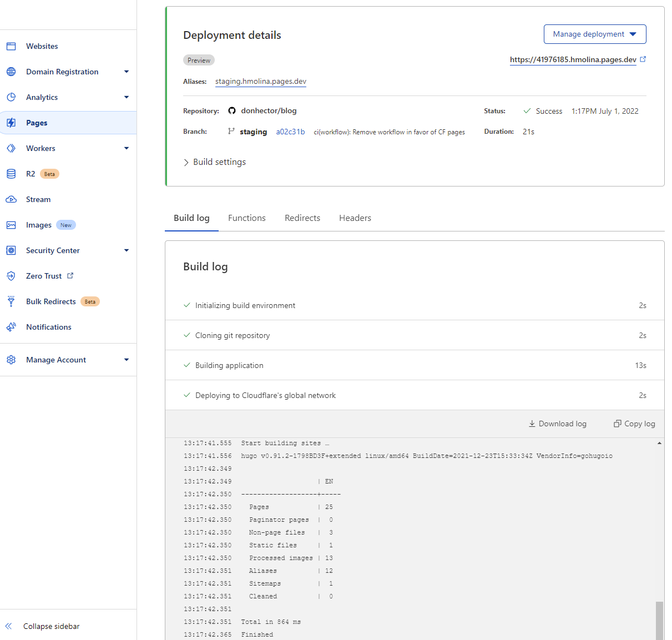Click the GitHub icon beside donhector/blog

point(231,110)
